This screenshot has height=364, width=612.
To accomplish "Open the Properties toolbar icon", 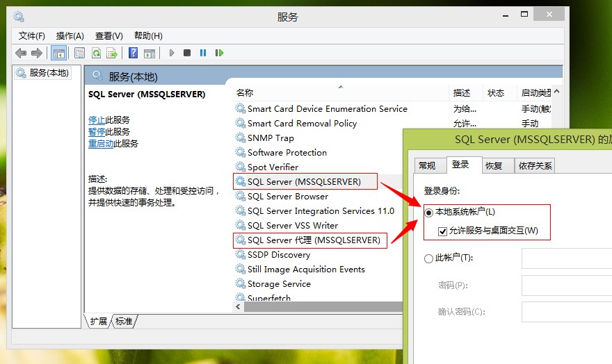I will point(79,53).
